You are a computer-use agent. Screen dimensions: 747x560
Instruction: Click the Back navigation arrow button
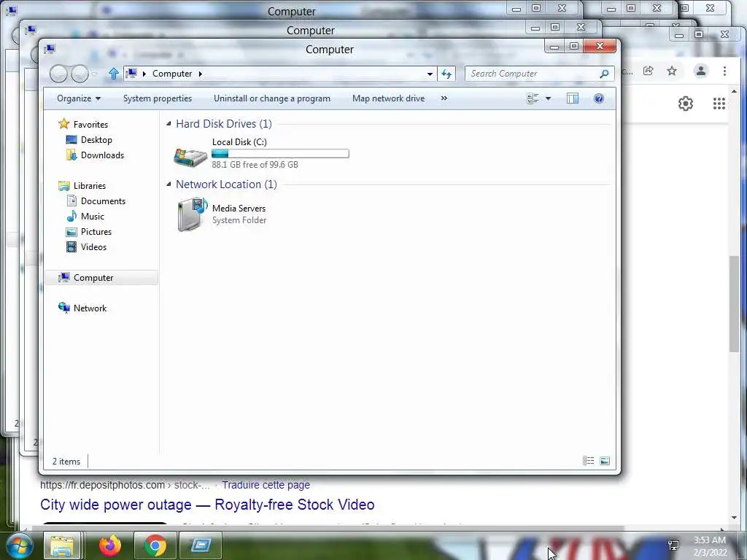click(58, 74)
